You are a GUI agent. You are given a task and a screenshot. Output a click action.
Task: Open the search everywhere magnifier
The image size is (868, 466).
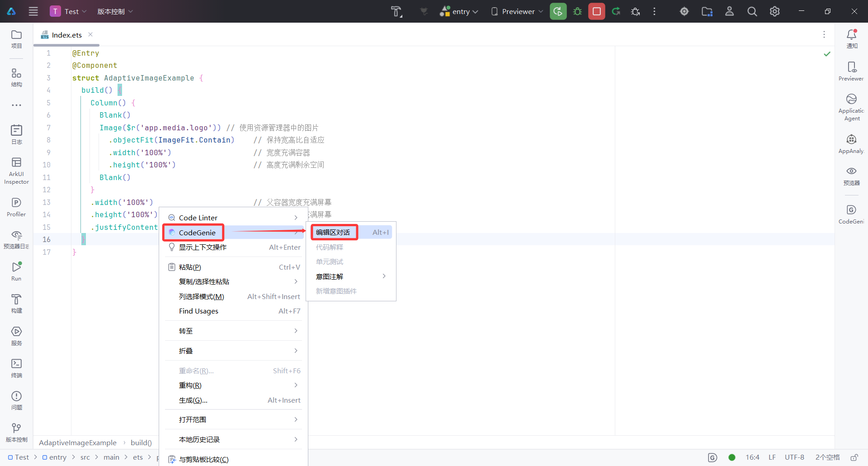pos(752,11)
